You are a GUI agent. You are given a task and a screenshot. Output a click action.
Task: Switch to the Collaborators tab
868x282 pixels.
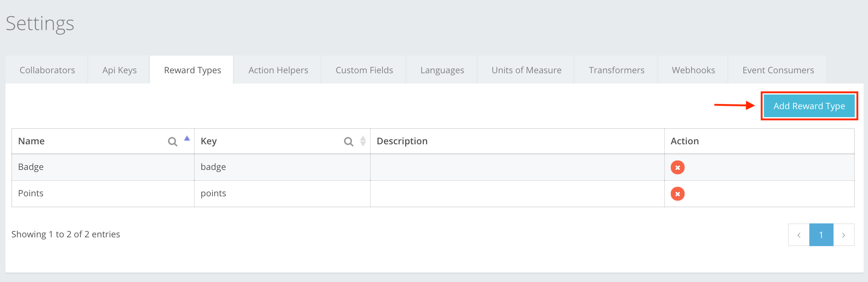click(x=47, y=70)
